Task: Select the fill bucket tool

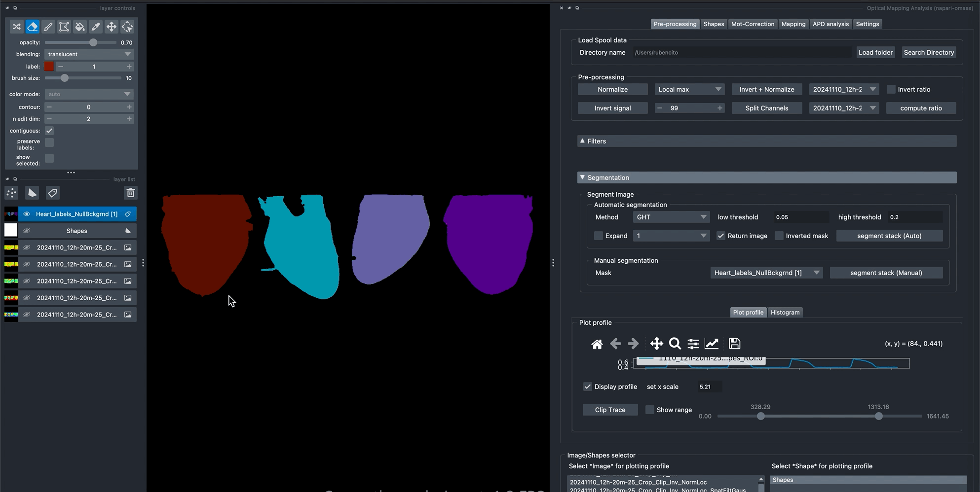Action: click(80, 27)
